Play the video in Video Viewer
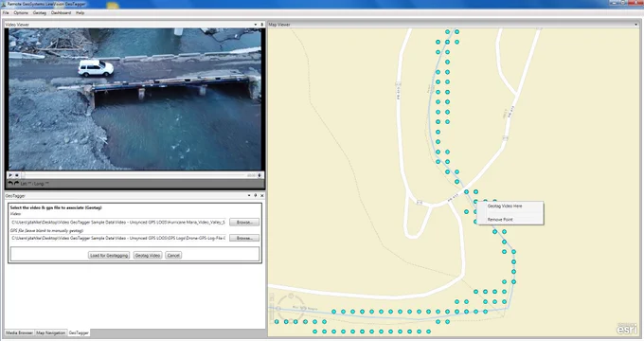This screenshot has width=644, height=341. 10,175
